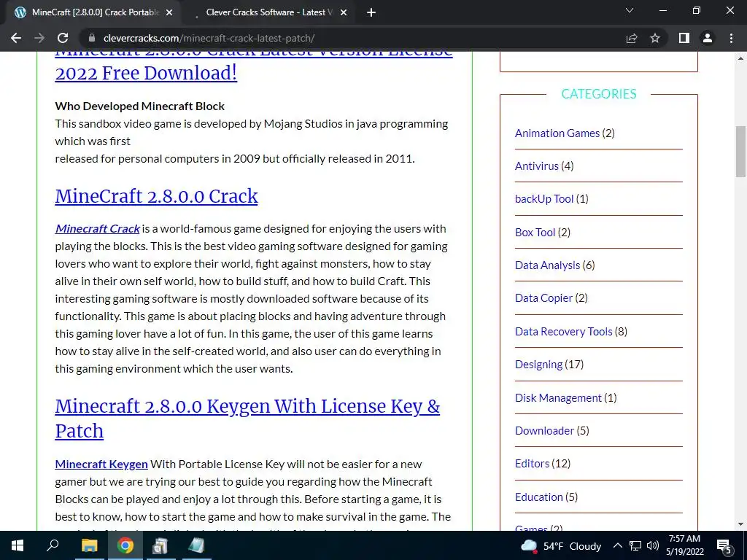Bookmark this page with the star
747x560 pixels.
click(655, 38)
